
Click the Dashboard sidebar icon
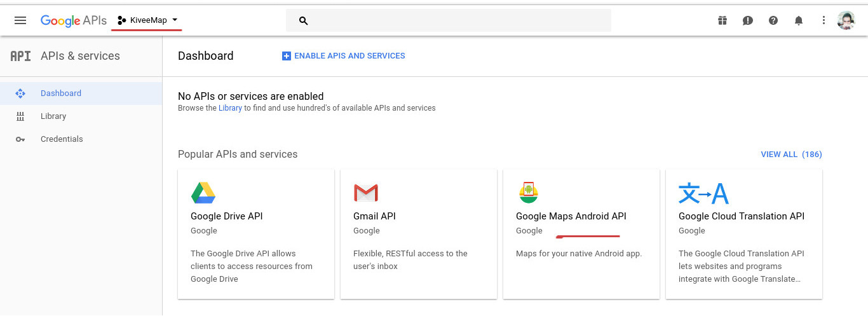[20, 93]
